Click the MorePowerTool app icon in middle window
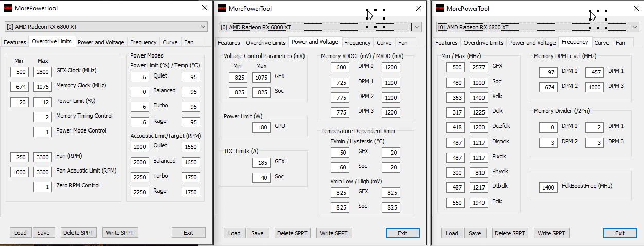Image resolution: width=644 pixels, height=246 pixels. pyautogui.click(x=223, y=8)
